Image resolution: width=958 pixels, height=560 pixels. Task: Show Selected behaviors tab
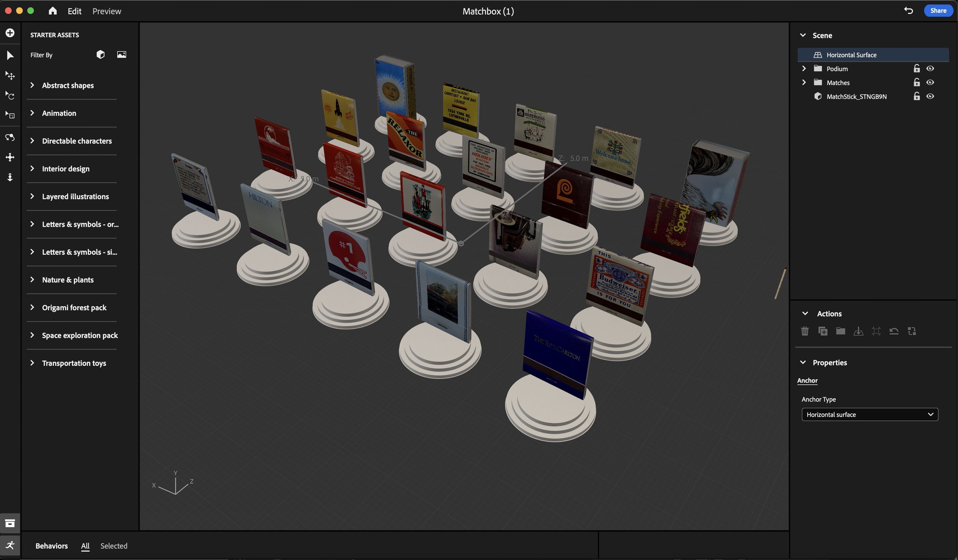pos(114,546)
